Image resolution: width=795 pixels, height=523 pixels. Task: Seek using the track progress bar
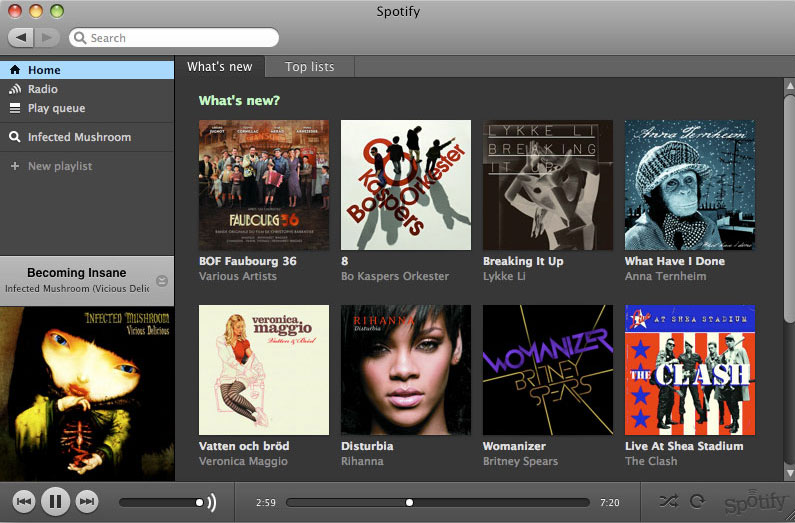[438, 502]
